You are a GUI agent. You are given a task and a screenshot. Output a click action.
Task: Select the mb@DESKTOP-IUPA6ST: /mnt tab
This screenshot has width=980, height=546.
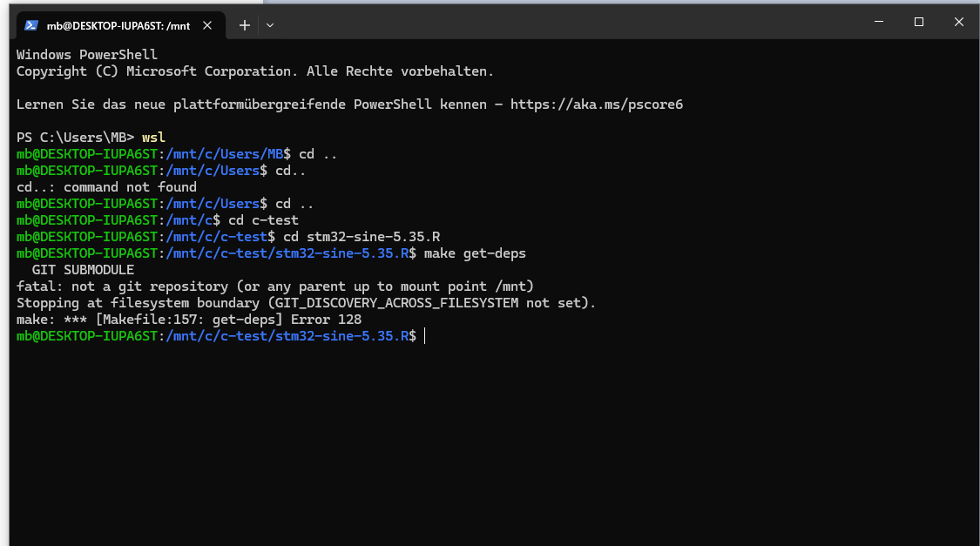tap(118, 25)
